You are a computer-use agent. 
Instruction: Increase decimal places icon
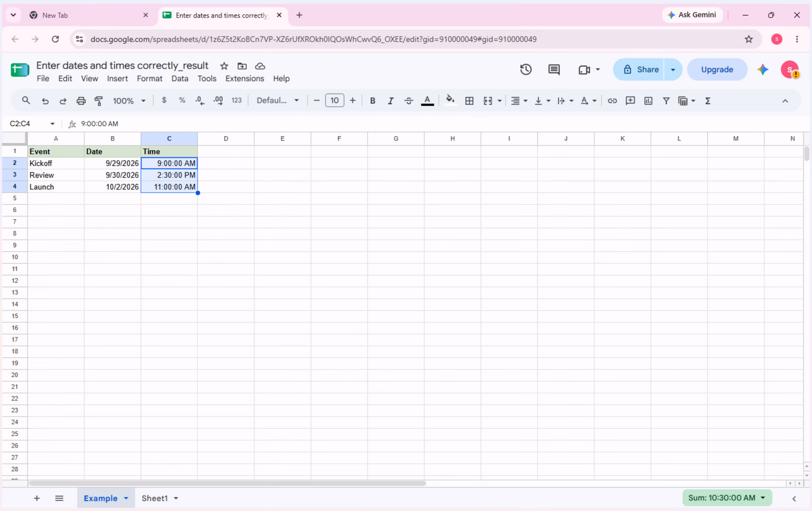point(218,100)
